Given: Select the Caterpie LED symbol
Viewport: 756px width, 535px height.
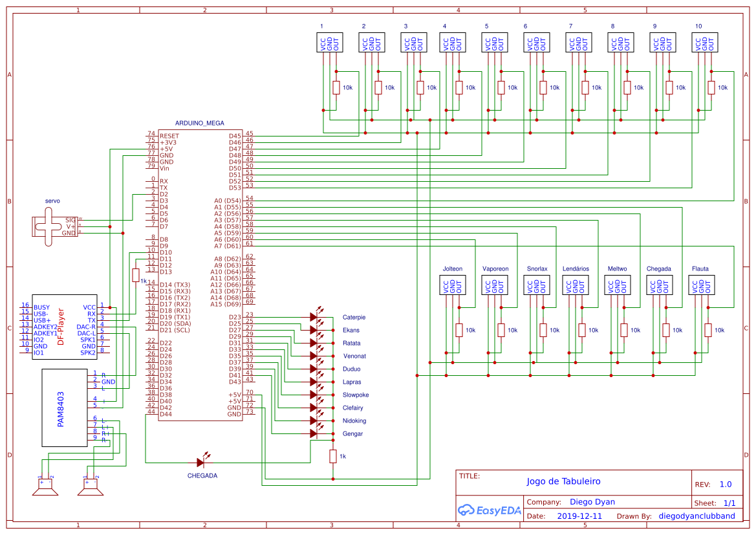Looking at the screenshot, I should click(314, 317).
